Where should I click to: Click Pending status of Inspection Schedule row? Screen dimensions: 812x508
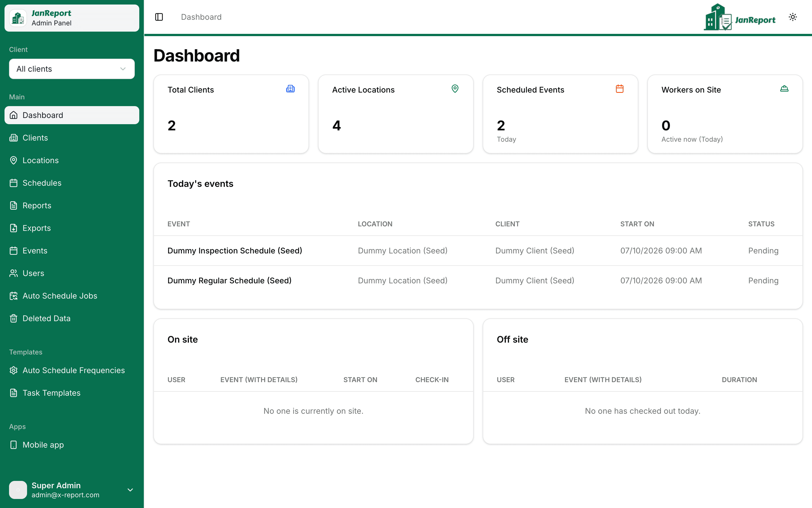[763, 251]
